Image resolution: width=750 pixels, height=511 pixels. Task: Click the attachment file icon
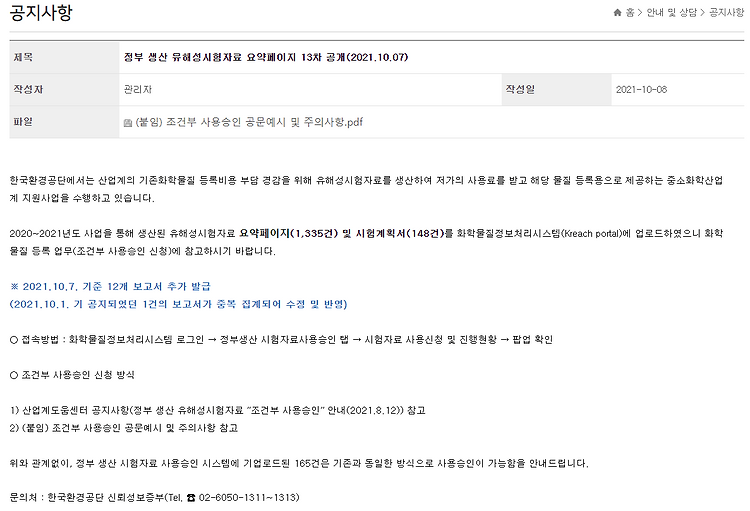pyautogui.click(x=128, y=123)
